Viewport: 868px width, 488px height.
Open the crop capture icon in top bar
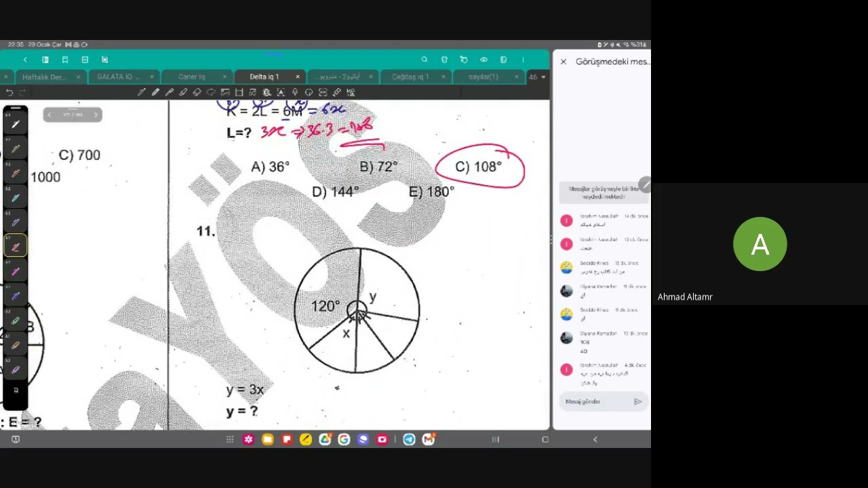104,60
